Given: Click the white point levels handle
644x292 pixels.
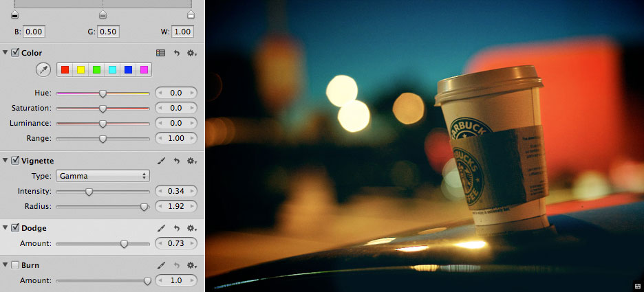Looking at the screenshot, I should (191, 14).
